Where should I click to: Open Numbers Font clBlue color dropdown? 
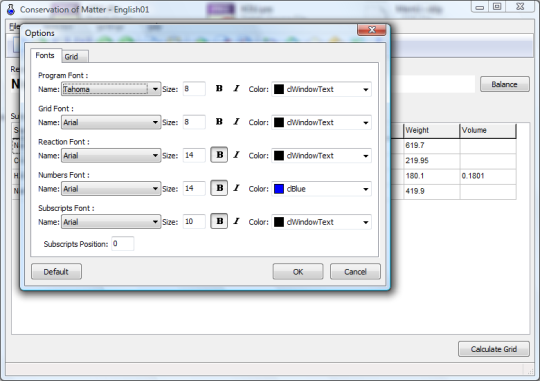(x=322, y=188)
